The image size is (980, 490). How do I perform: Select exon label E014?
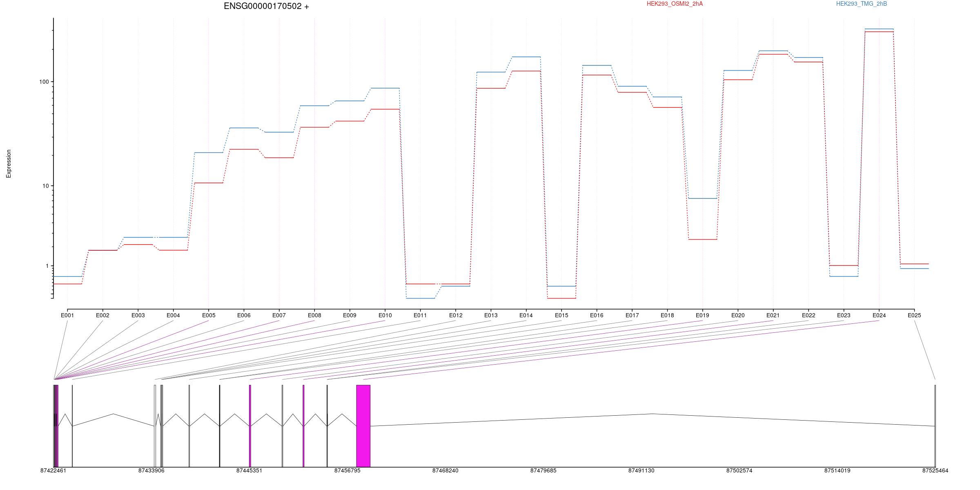pos(526,315)
